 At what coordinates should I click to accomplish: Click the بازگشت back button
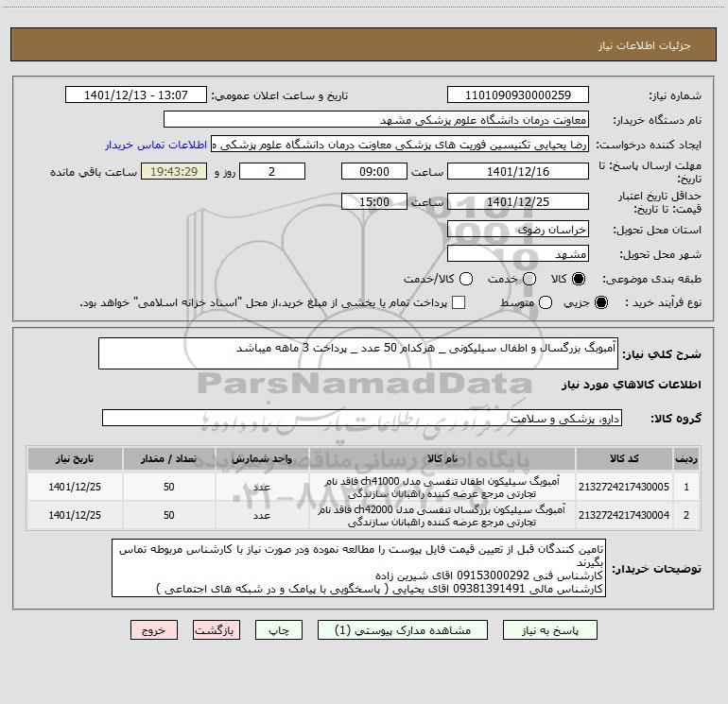click(x=217, y=630)
